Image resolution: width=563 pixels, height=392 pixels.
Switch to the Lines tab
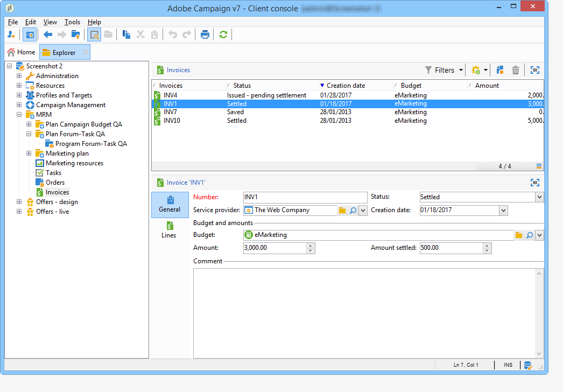point(169,230)
